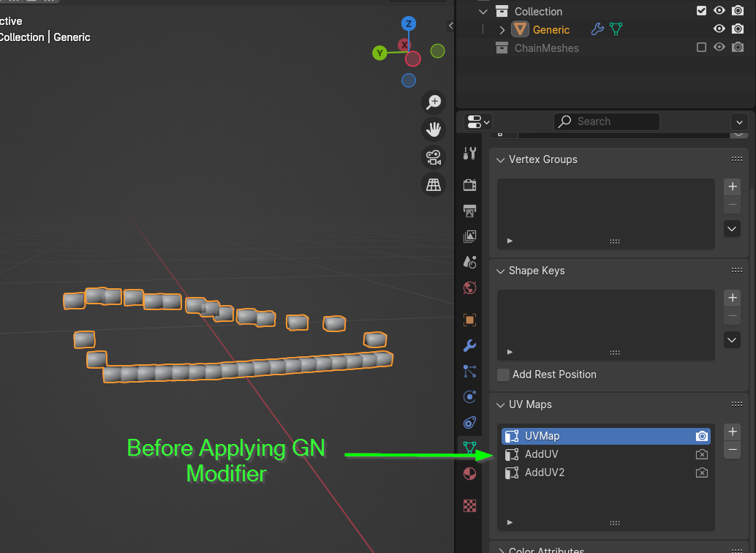This screenshot has height=553, width=756.
Task: Click the orange Generic object icon in outliner
Action: coord(520,29)
